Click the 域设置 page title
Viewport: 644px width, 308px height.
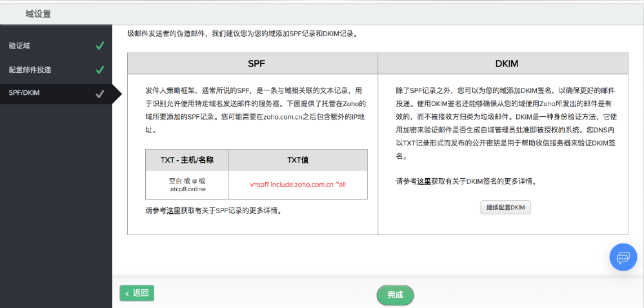pos(38,14)
